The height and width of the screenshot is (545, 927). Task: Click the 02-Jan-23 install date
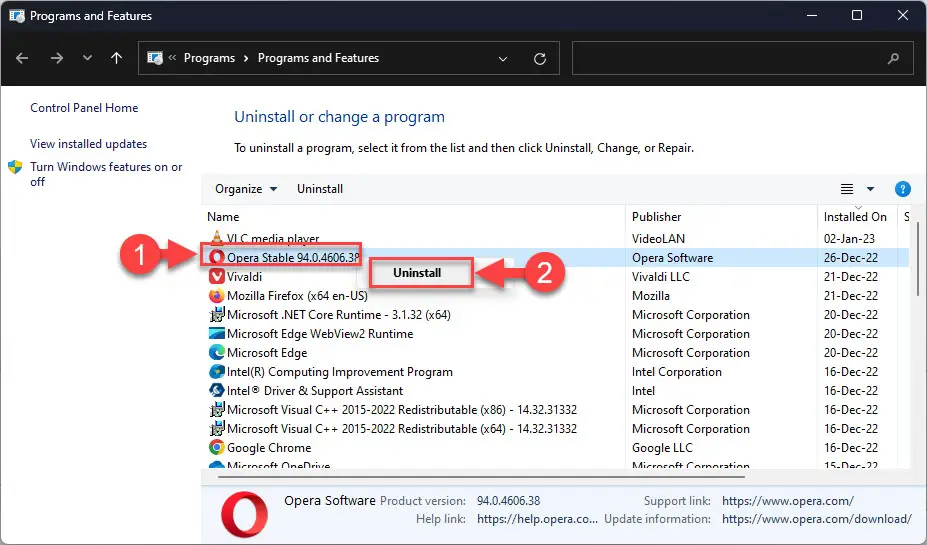[849, 239]
